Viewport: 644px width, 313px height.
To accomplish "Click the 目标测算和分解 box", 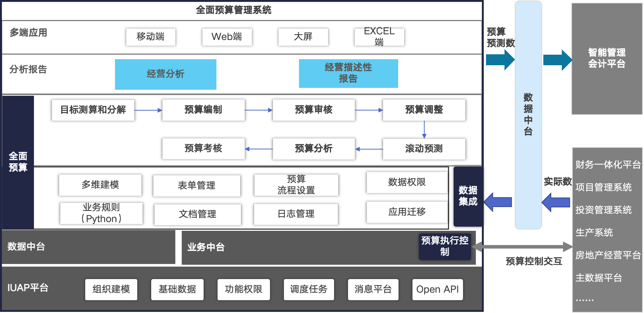I will click(x=93, y=110).
